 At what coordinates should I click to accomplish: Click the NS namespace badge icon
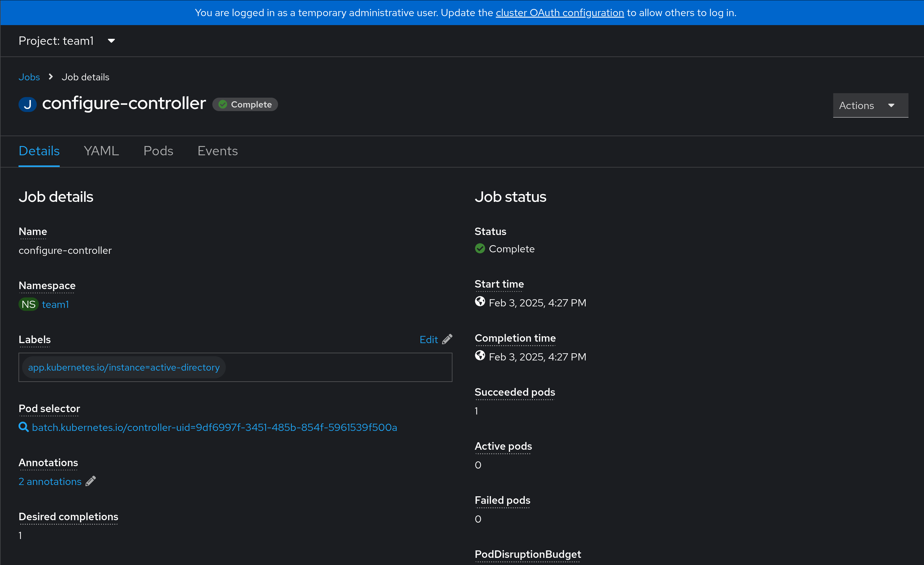pos(28,304)
